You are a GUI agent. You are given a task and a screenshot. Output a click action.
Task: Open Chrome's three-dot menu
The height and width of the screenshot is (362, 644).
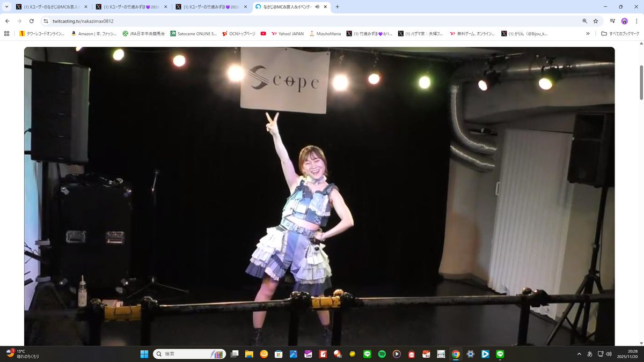click(636, 21)
